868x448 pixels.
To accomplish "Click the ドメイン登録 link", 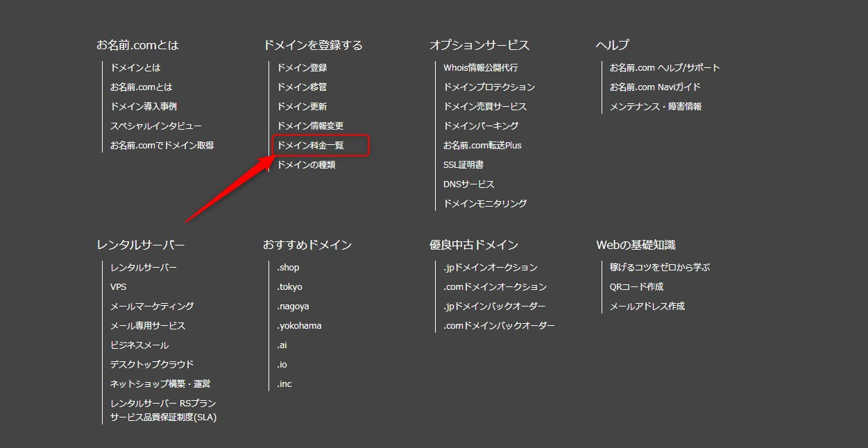I will click(302, 68).
